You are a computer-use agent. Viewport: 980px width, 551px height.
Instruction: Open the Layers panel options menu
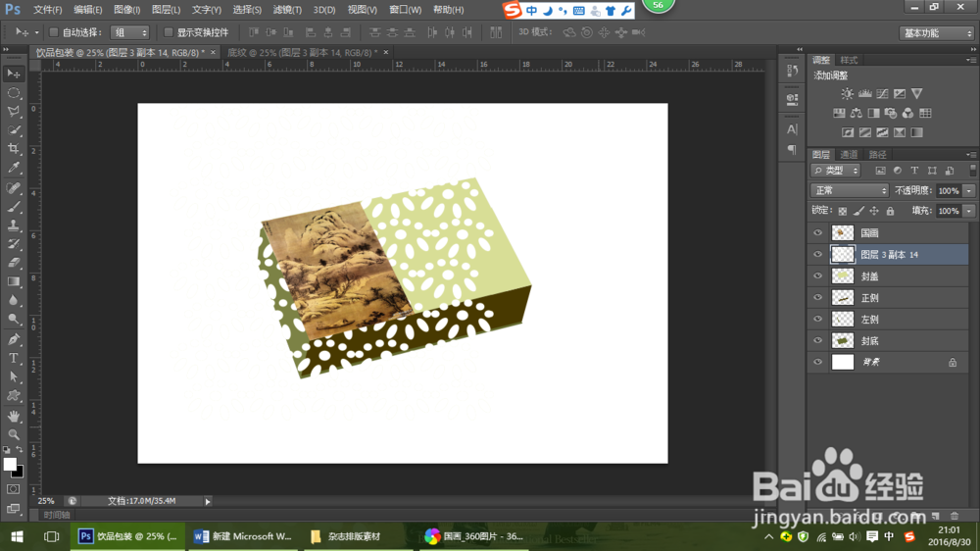[x=970, y=155]
